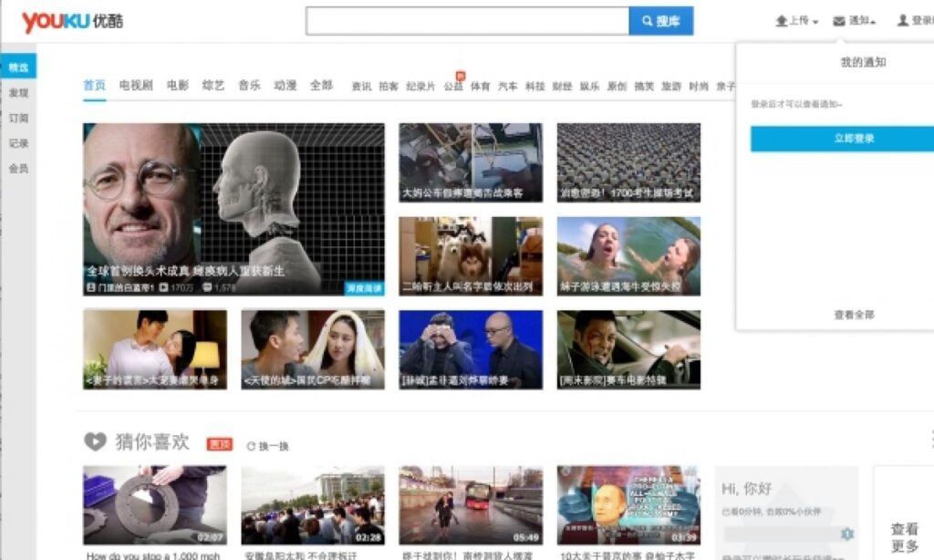The image size is (934, 560).
Task: Go to the 原创 channel link
Action: pos(617,87)
